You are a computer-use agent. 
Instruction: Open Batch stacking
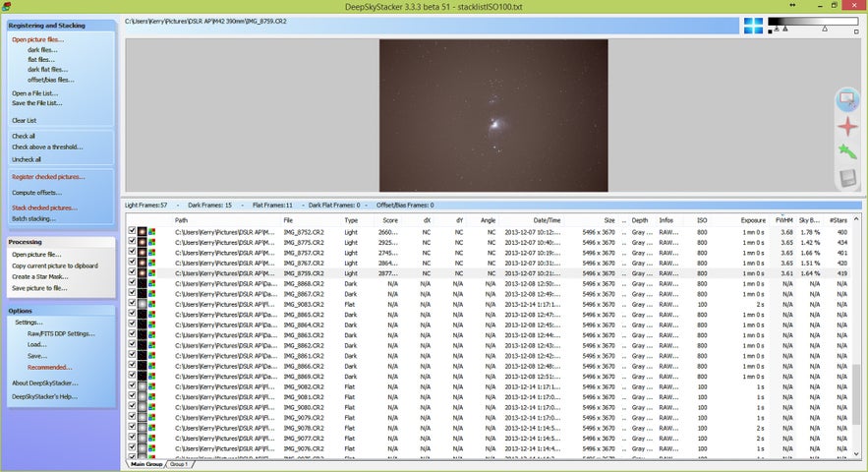[33, 218]
